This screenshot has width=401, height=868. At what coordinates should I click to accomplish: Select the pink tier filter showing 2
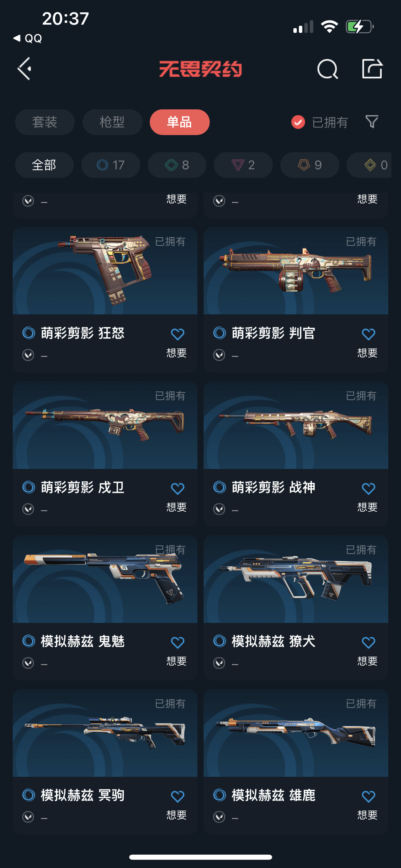[243, 165]
